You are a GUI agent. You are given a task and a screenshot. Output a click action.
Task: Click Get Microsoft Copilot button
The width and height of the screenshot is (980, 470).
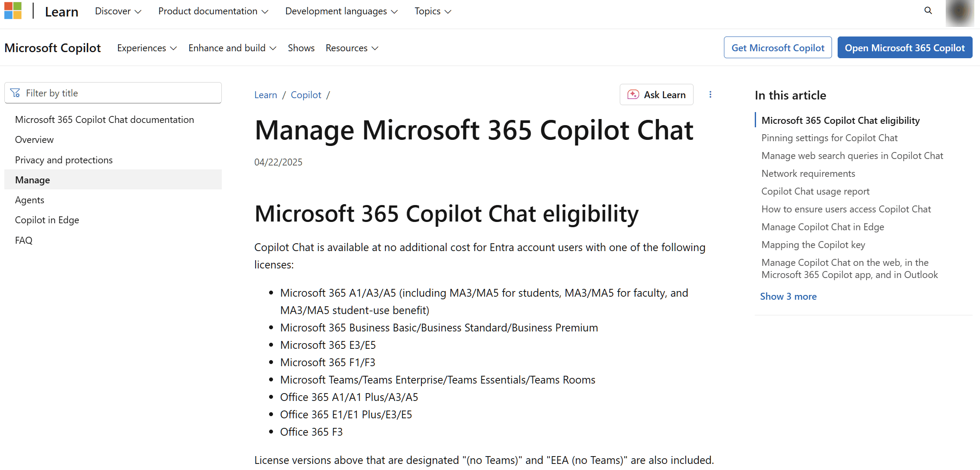coord(778,47)
